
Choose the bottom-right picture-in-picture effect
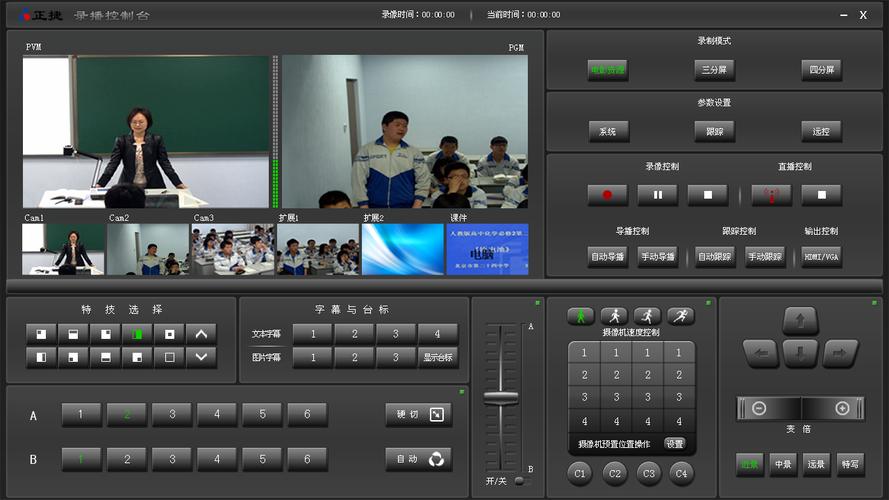coord(137,358)
